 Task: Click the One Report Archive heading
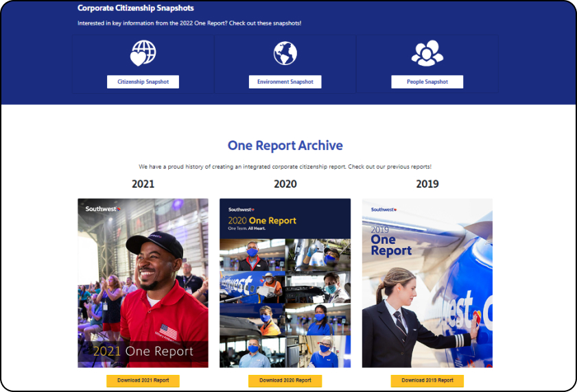(285, 145)
